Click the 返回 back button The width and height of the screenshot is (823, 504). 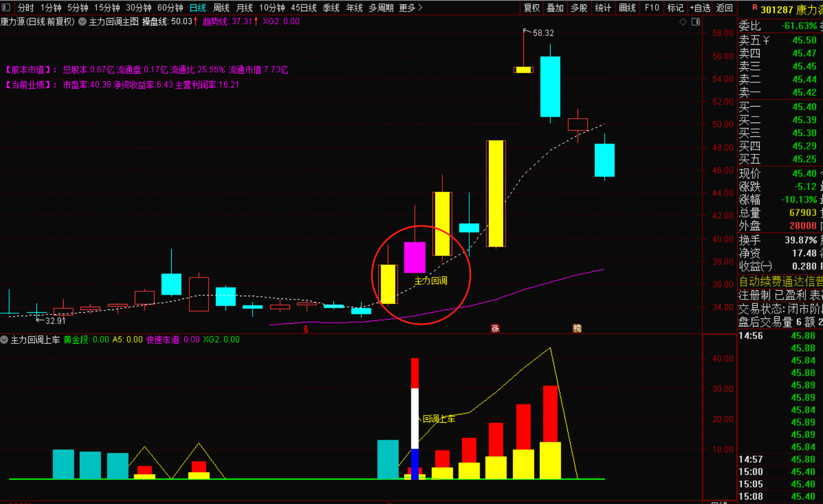click(724, 8)
